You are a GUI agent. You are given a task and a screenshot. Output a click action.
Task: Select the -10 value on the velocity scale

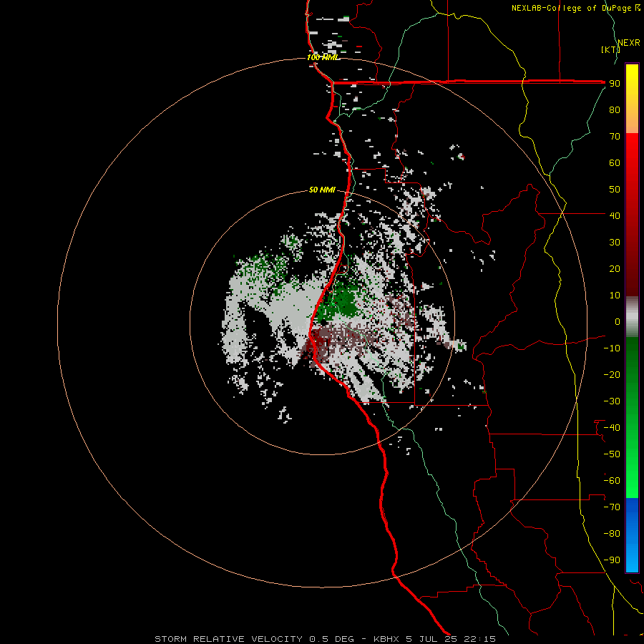coord(612,348)
